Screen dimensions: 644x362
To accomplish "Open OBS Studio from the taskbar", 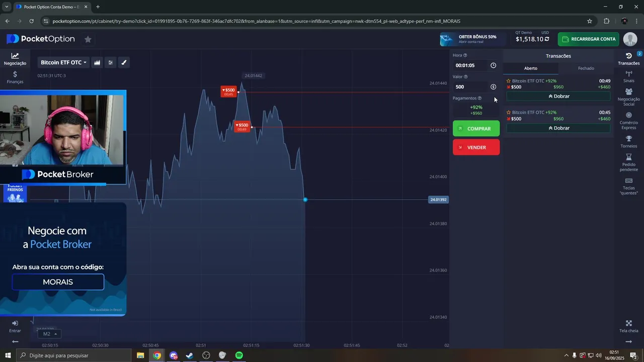I will pyautogui.click(x=206, y=355).
